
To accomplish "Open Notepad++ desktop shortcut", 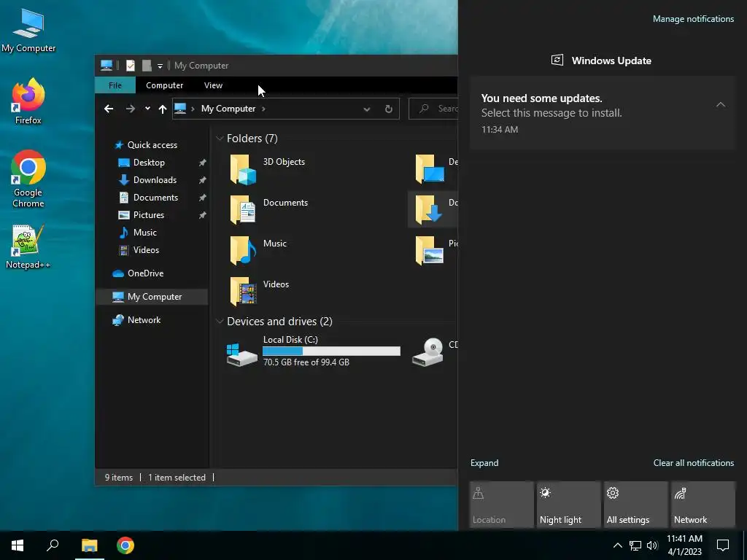I will tap(28, 246).
